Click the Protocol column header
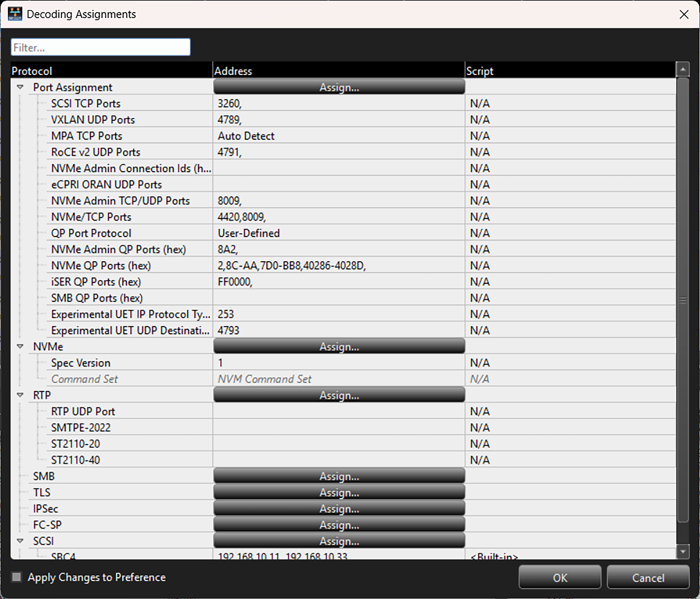The width and height of the screenshot is (700, 599). (x=111, y=70)
